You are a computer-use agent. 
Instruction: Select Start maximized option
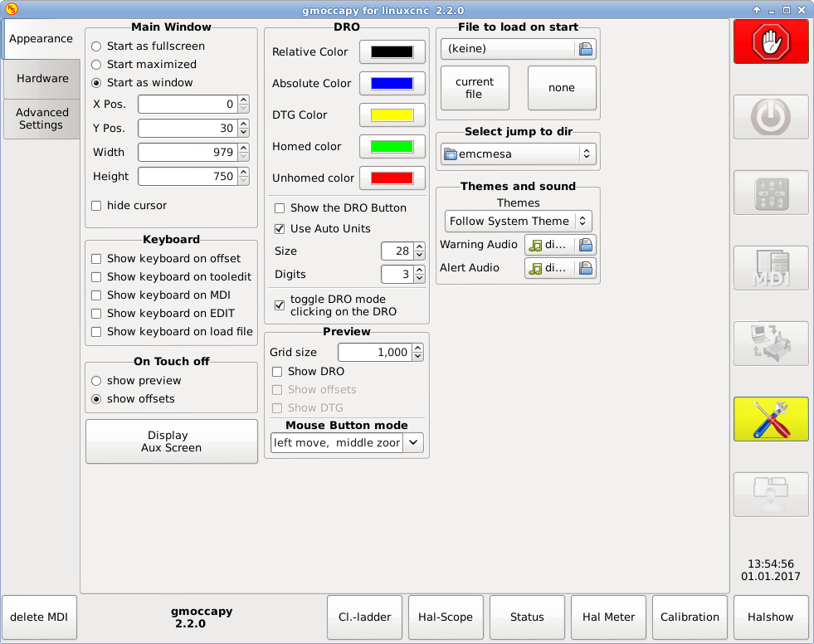[x=144, y=65]
